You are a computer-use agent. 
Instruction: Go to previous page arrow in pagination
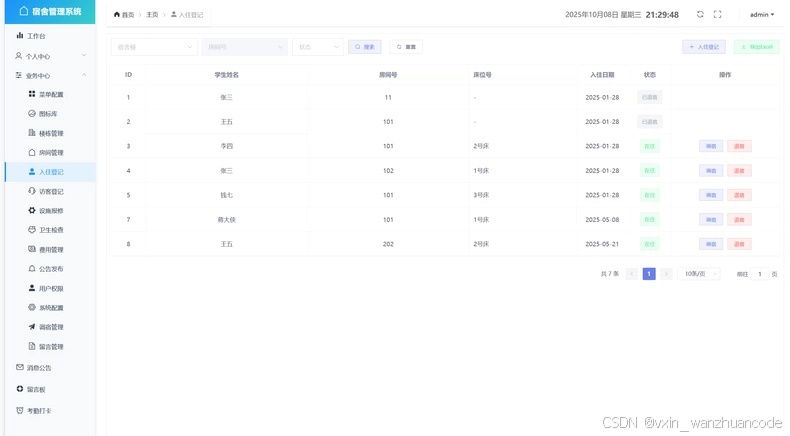click(x=632, y=274)
